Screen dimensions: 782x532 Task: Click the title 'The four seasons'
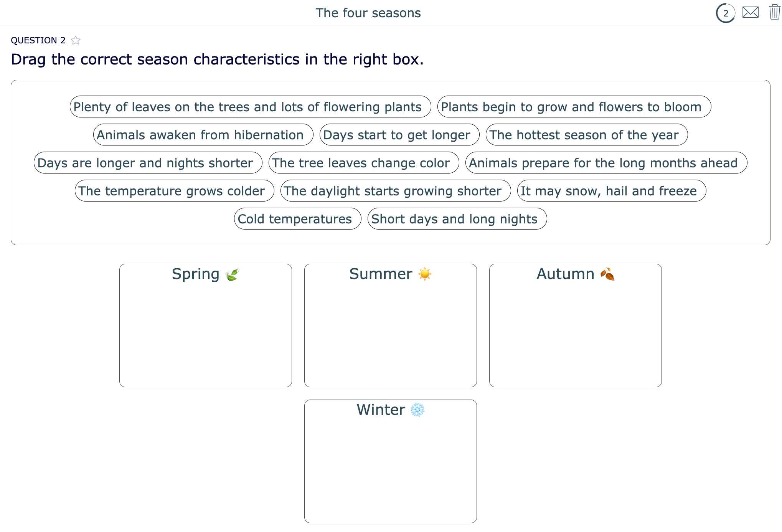(369, 12)
